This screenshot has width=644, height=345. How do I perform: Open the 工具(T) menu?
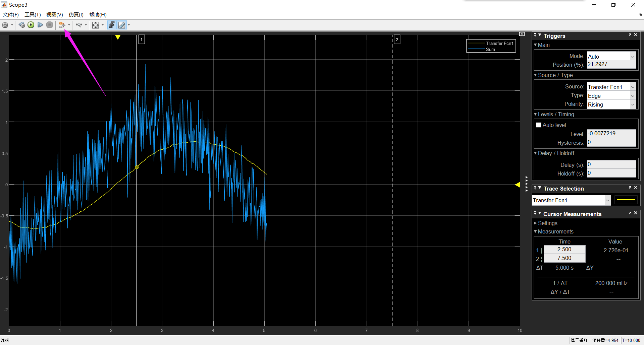33,14
